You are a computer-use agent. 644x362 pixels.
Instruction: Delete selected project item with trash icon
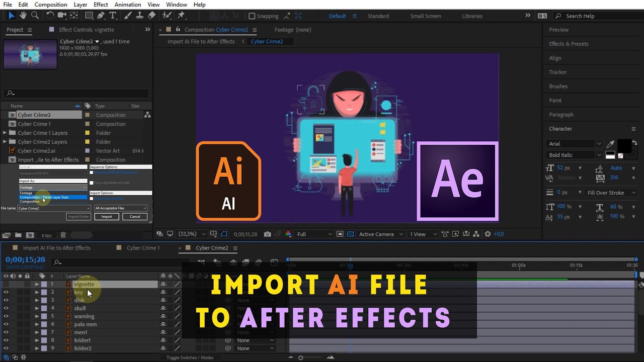point(63,235)
